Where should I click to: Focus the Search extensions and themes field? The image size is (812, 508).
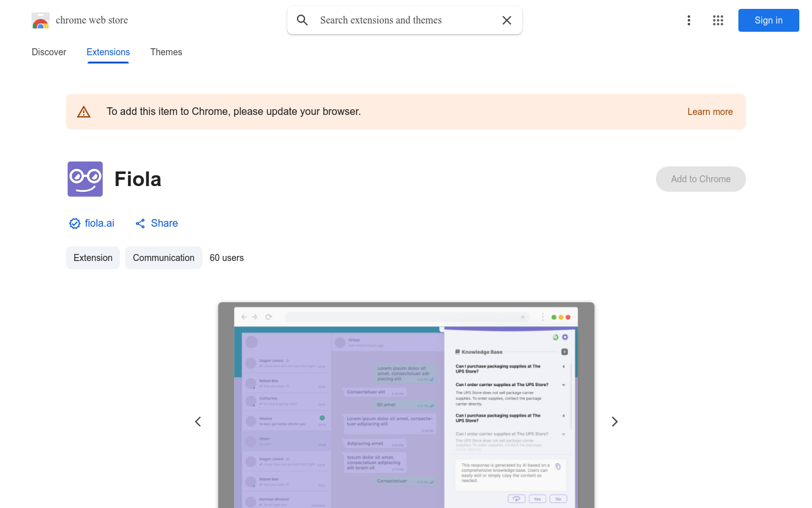[x=405, y=20]
